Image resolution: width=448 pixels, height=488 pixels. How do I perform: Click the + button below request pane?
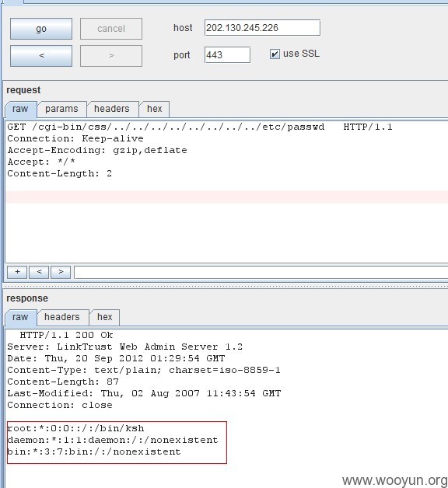click(x=17, y=272)
